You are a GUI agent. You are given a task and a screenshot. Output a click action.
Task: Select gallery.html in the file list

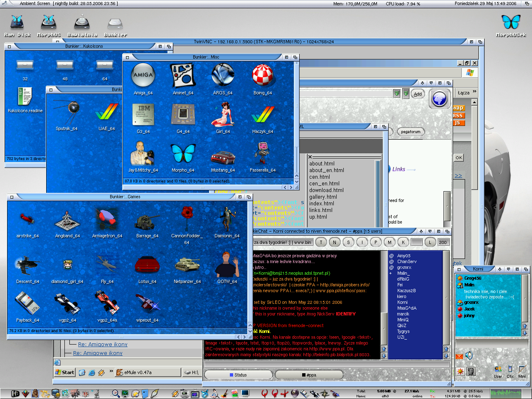coord(323,197)
